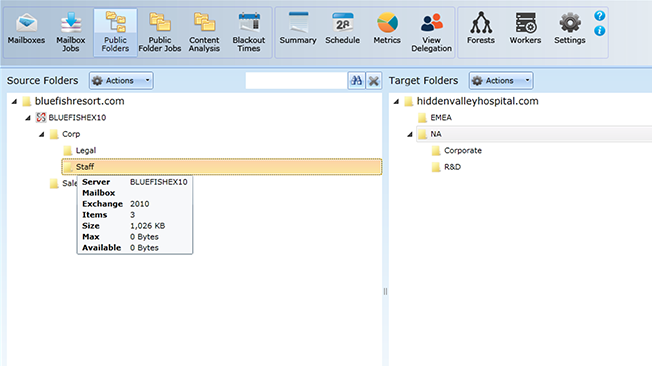Click the BLUEFISHEX10 Exchange server icon

tap(41, 118)
